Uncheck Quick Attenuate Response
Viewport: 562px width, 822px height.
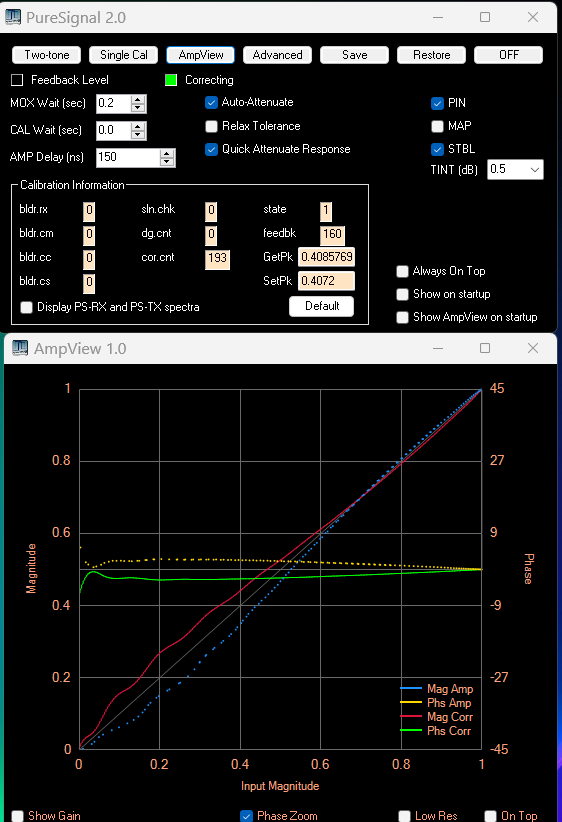(211, 149)
